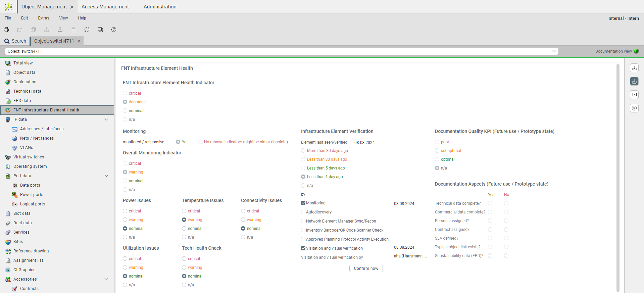
Task: Click the circled X icon in right panel
Action: point(634,108)
